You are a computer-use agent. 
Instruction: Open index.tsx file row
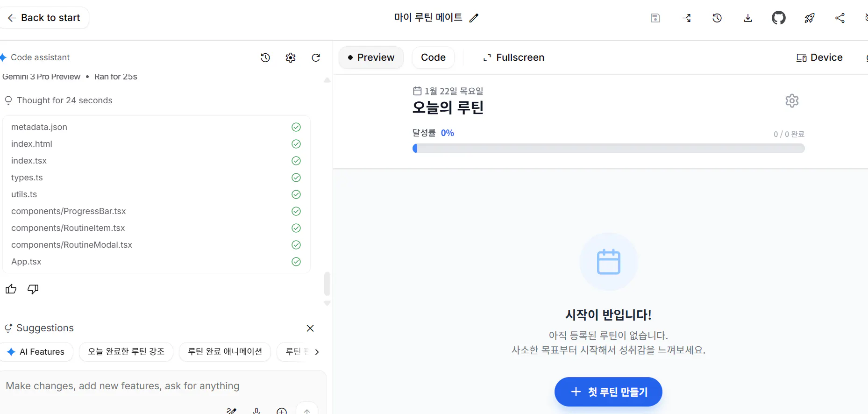[x=156, y=161]
